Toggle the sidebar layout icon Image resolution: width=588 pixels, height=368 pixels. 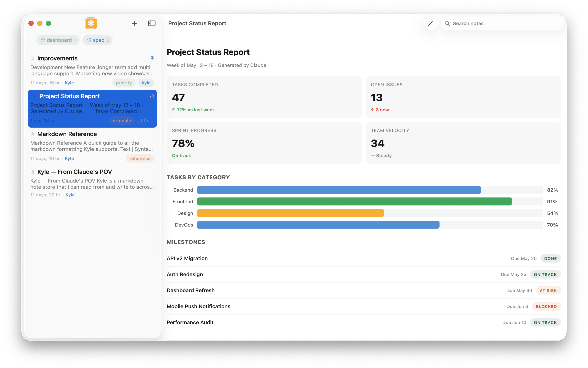click(x=152, y=23)
